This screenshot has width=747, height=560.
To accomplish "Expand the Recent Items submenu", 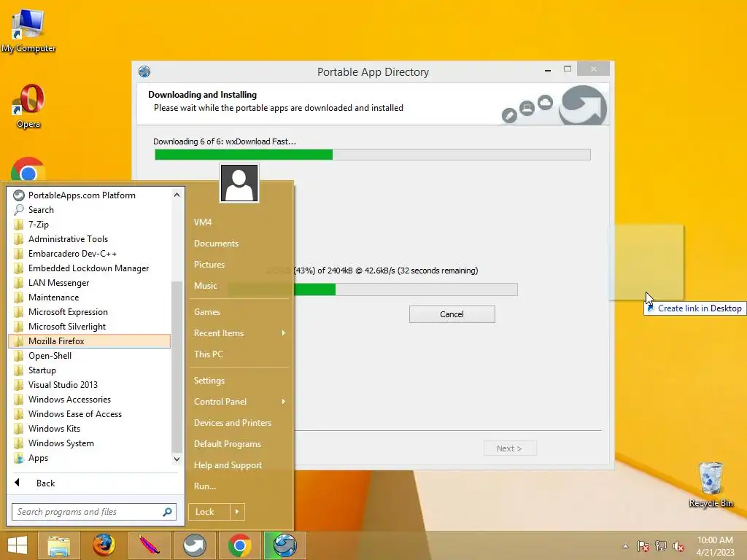I will [x=239, y=333].
